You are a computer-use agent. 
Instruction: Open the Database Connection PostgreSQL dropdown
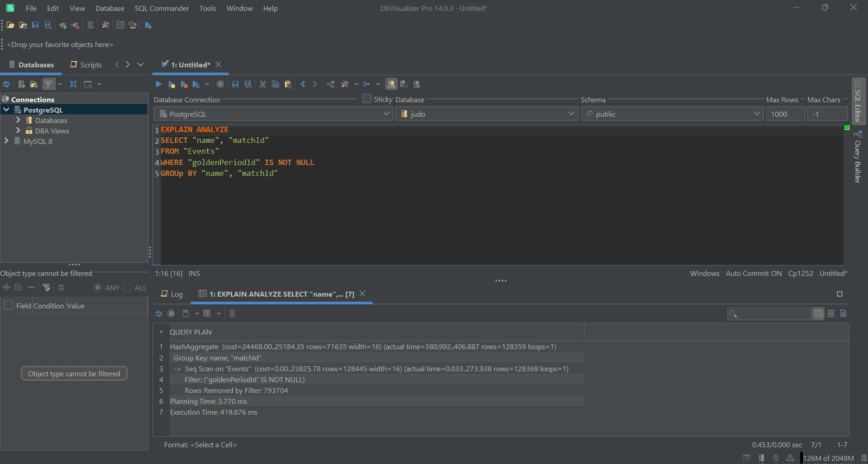pos(273,114)
